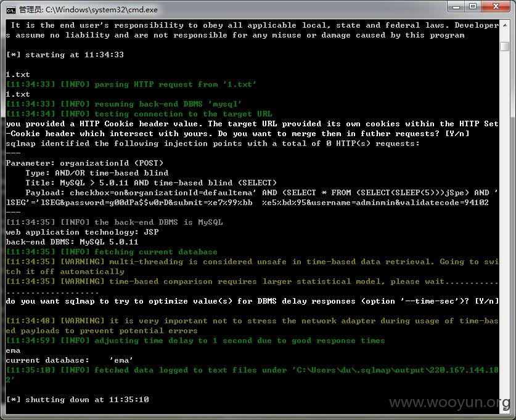Click "current database: 'ema'" line
The image size is (516, 420).
click(70, 360)
